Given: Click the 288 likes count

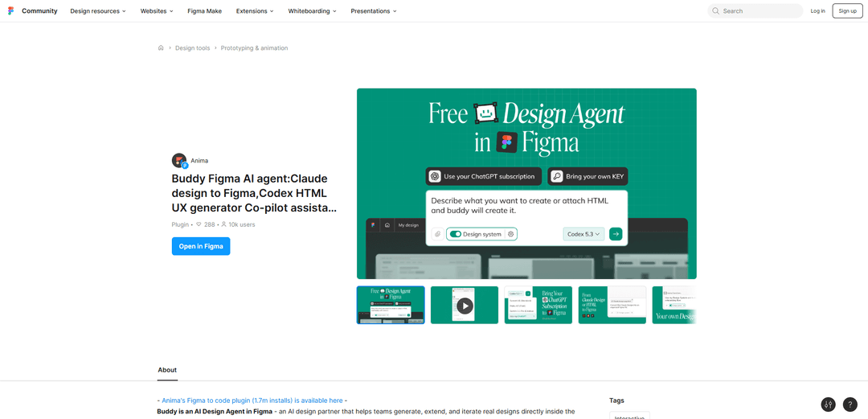Looking at the screenshot, I should click(x=209, y=224).
